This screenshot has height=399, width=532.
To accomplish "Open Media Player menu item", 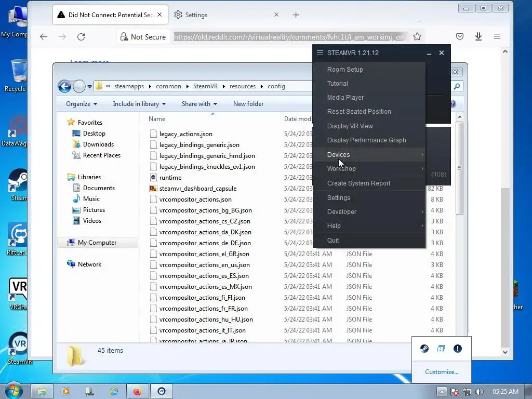I will [x=369, y=97].
